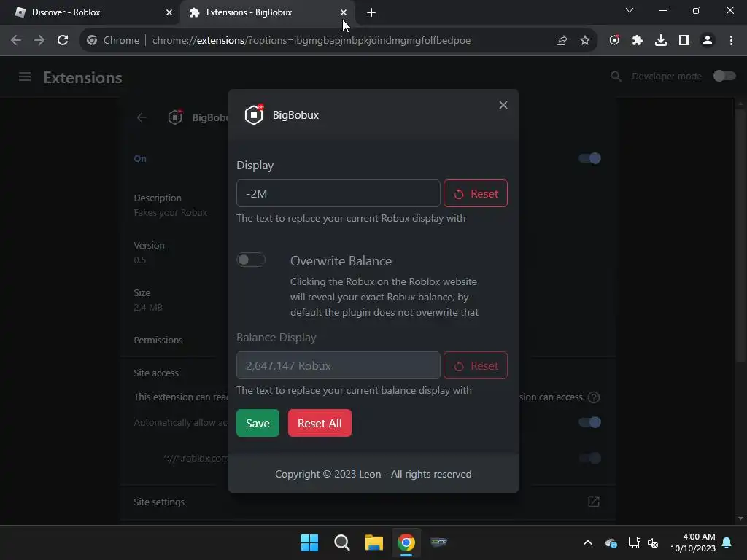Open site access help icon

pyautogui.click(x=594, y=397)
